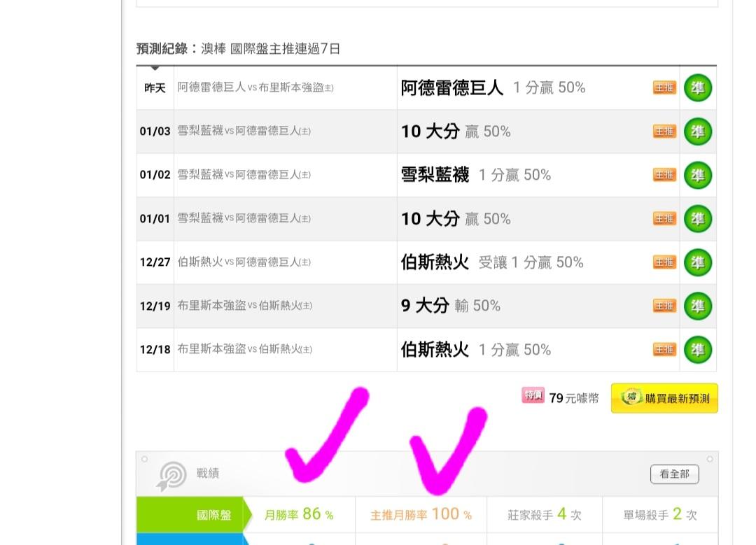The width and height of the screenshot is (756, 545).
Task: Click the 主推月勝率 100% statistic
Action: [421, 515]
